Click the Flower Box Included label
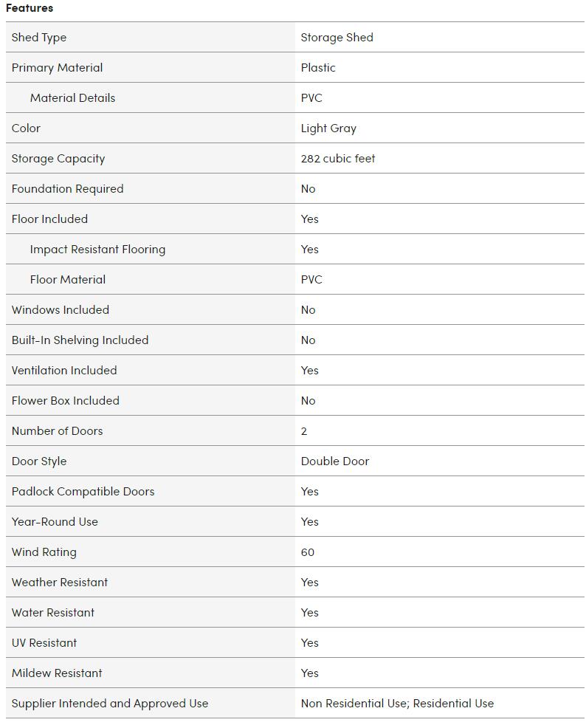The image size is (586, 728). [65, 401]
